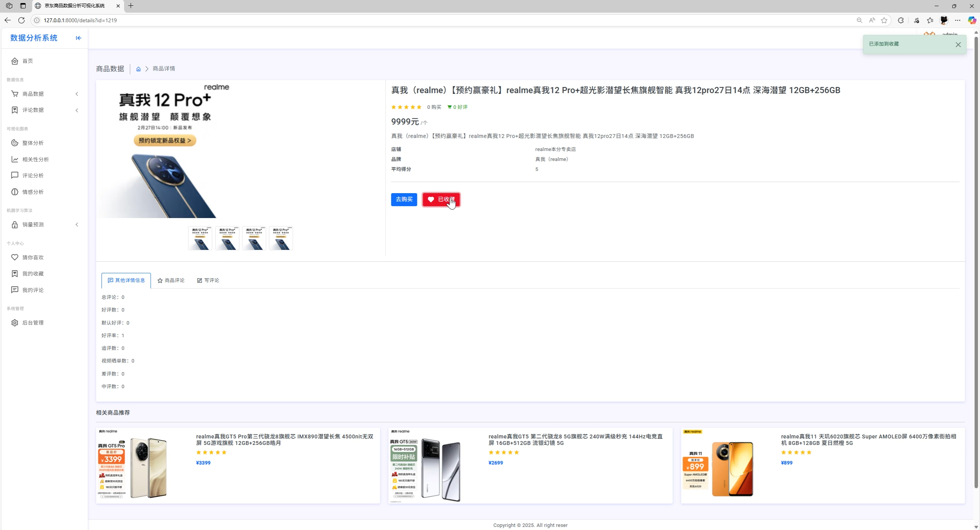Switch to the 商品评论 tab
The image size is (980, 530).
pyautogui.click(x=171, y=281)
